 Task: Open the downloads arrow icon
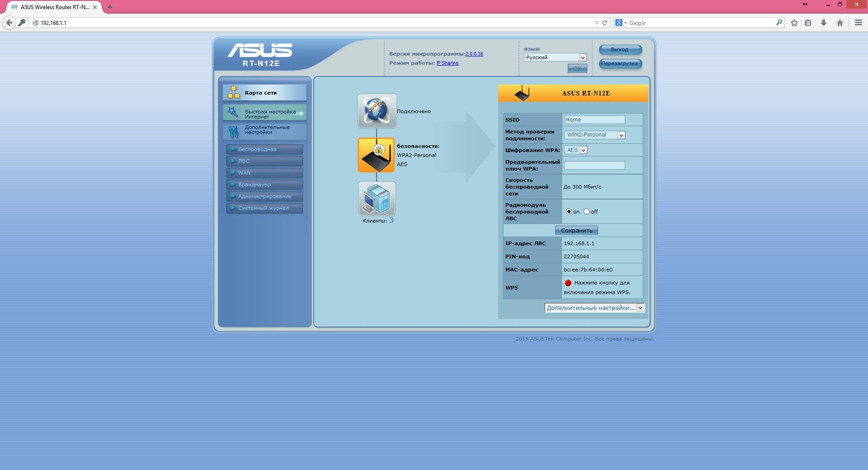click(824, 23)
